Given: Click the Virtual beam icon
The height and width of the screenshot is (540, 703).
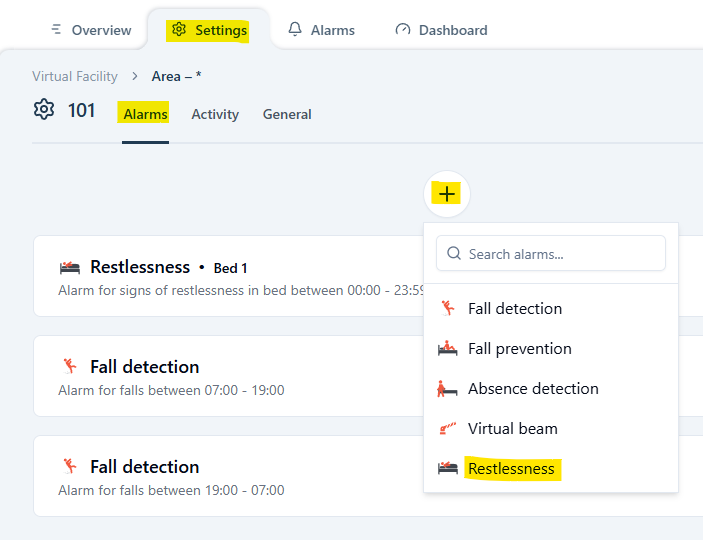Looking at the screenshot, I should 448,429.
